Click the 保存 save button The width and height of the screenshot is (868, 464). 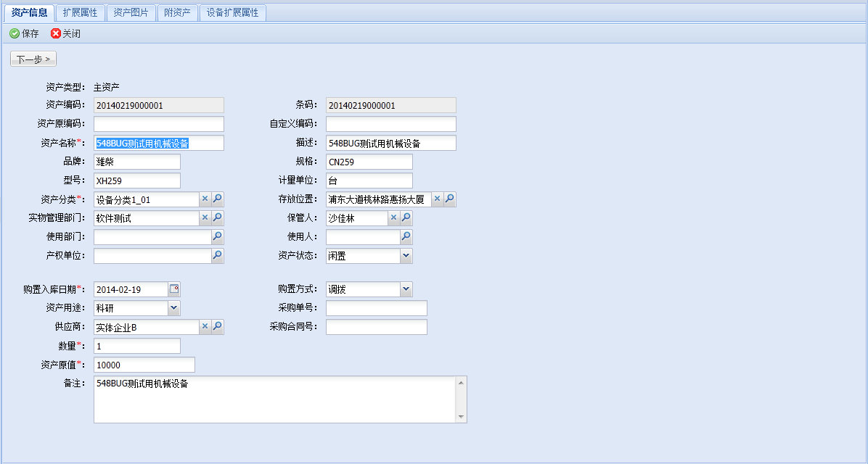[x=24, y=34]
